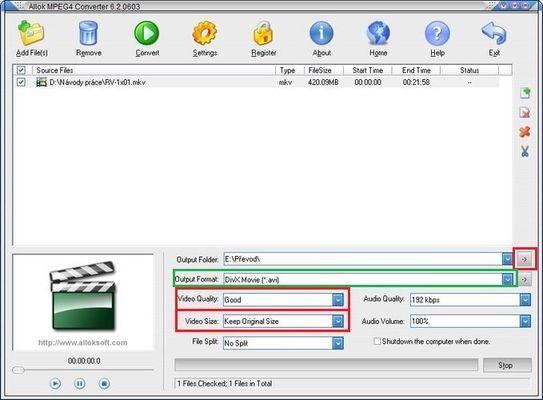Enable Shutdown the computer when done
This screenshot has width=543, height=400.
(x=377, y=341)
